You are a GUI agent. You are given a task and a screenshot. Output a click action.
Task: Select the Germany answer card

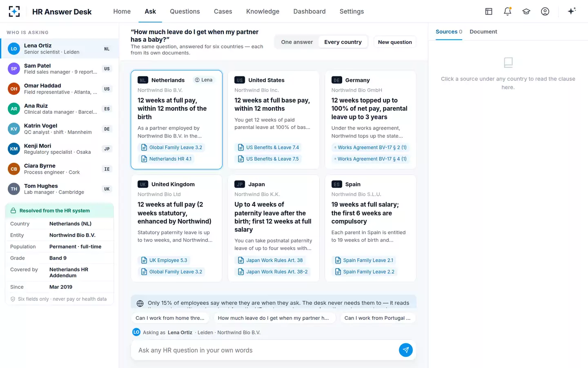[x=370, y=120]
